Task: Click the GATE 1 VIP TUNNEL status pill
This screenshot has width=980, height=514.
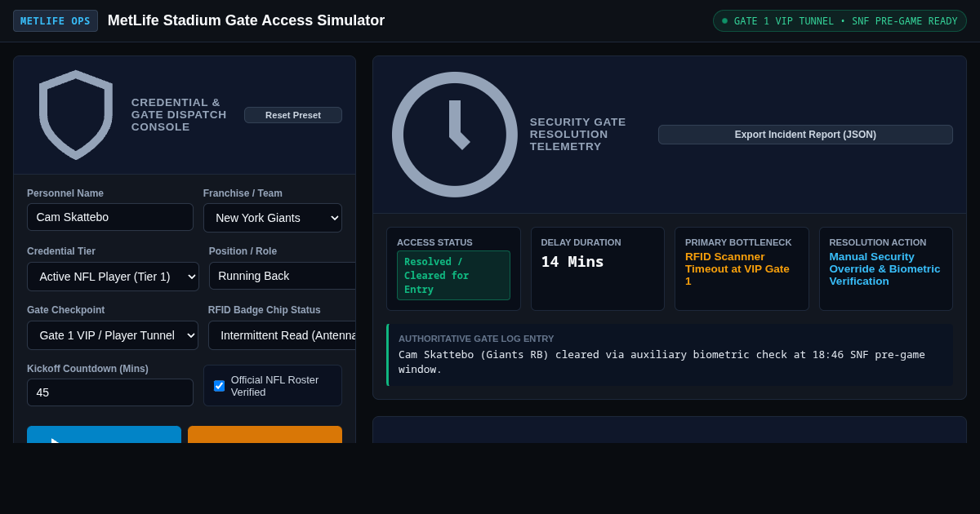Action: pos(840,21)
